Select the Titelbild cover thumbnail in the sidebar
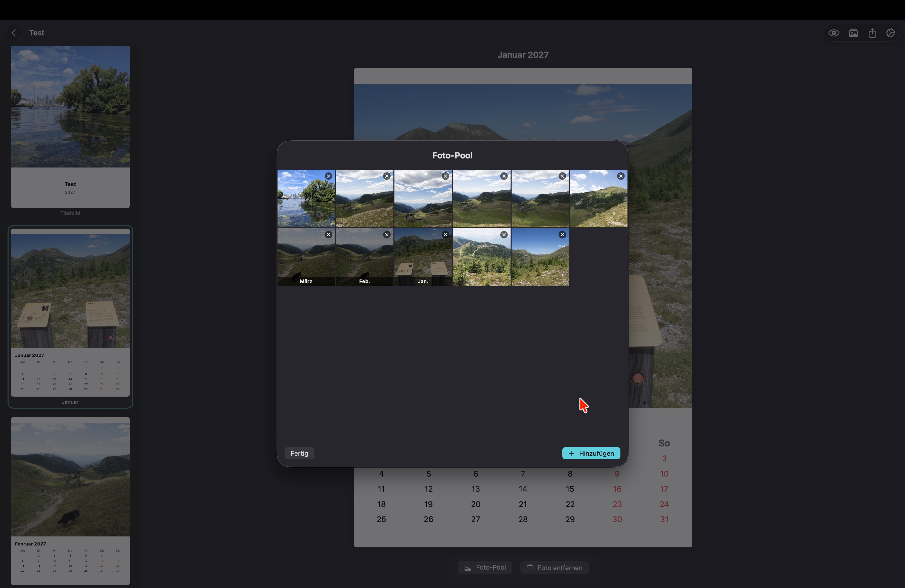Image resolution: width=905 pixels, height=588 pixels. click(70, 129)
